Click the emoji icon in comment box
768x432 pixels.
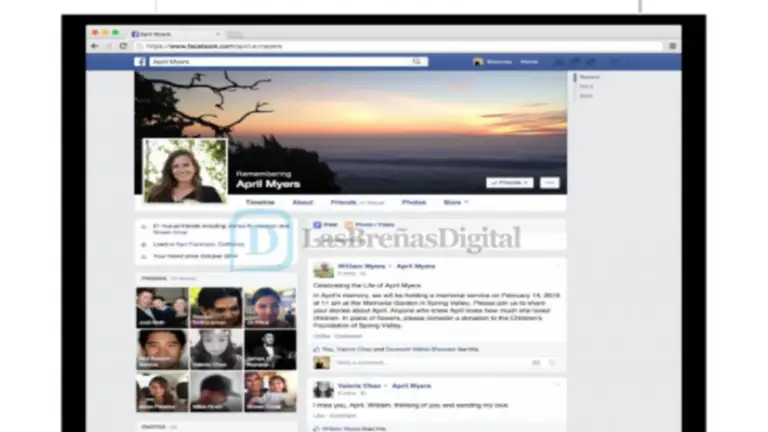(552, 363)
